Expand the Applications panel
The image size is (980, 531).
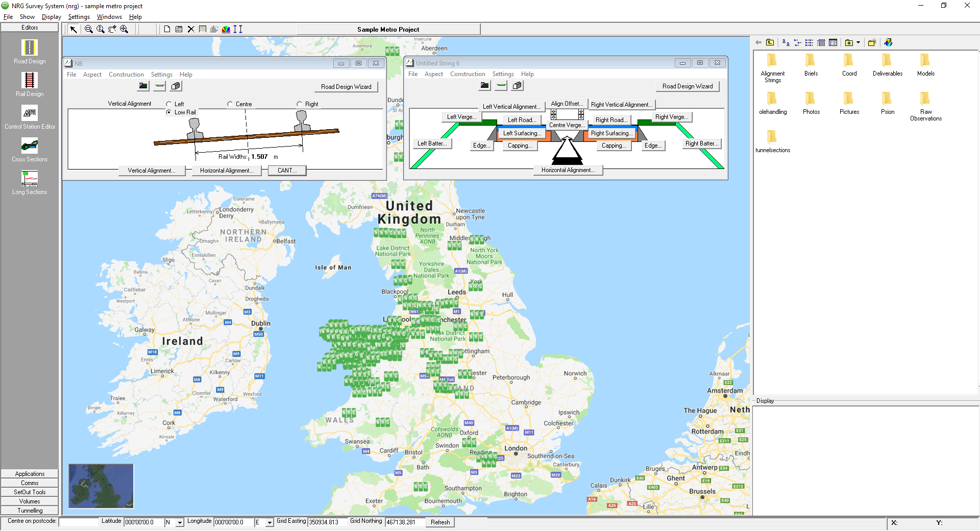(x=30, y=474)
